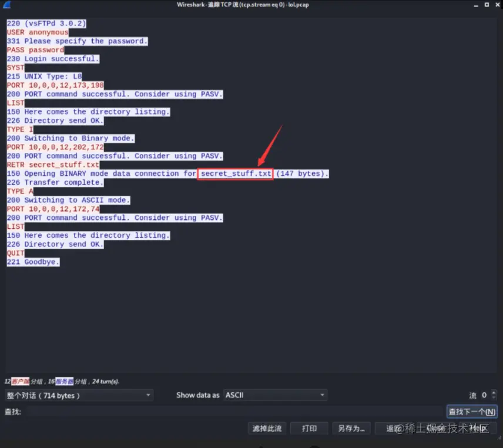Select 'TYPE A' command line
This screenshot has width=503, height=448.
point(20,191)
